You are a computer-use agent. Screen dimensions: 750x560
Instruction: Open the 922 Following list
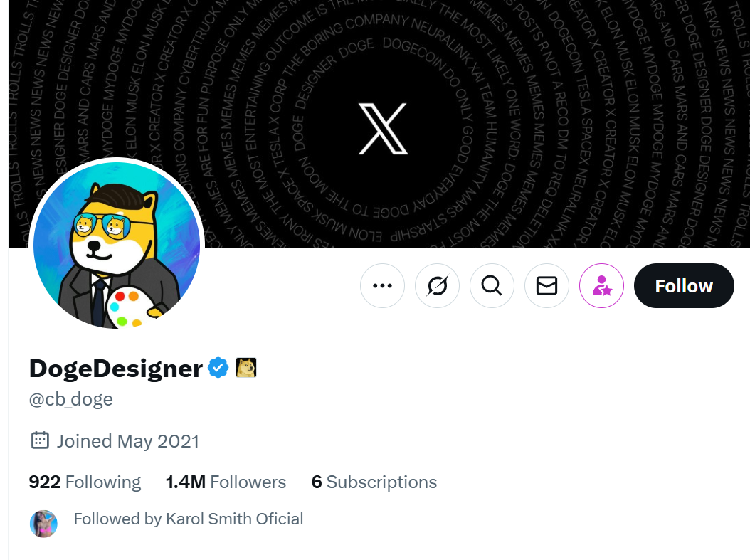pos(85,482)
